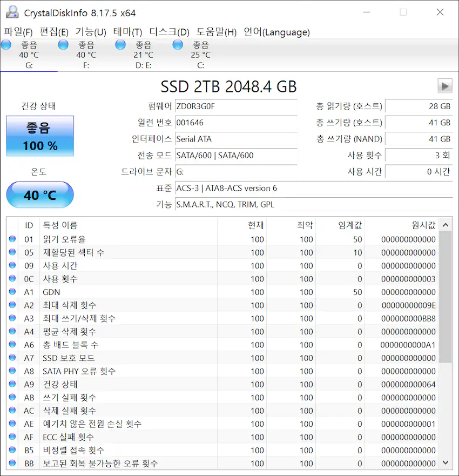Click the scroll up arrow of SMART list
This screenshot has height=476, width=459.
[446, 225]
